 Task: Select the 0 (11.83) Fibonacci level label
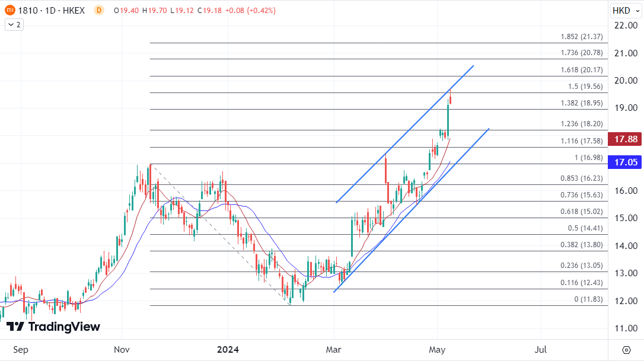click(x=588, y=299)
